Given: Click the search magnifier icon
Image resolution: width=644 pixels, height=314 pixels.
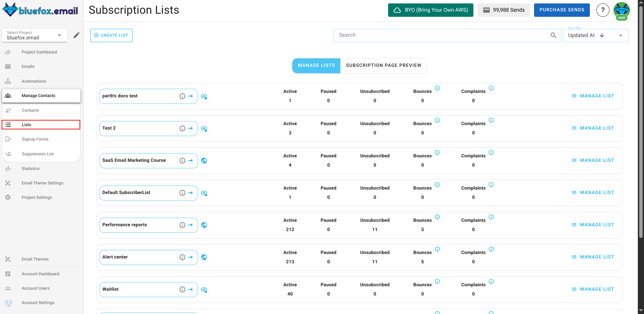Looking at the screenshot, I should [554, 35].
